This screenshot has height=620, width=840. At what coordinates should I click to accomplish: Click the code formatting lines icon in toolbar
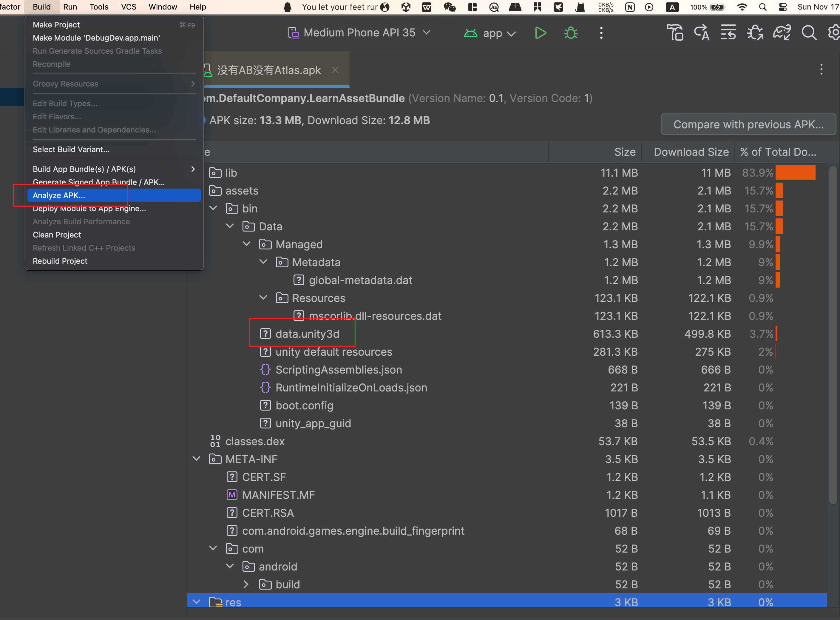pyautogui.click(x=728, y=33)
